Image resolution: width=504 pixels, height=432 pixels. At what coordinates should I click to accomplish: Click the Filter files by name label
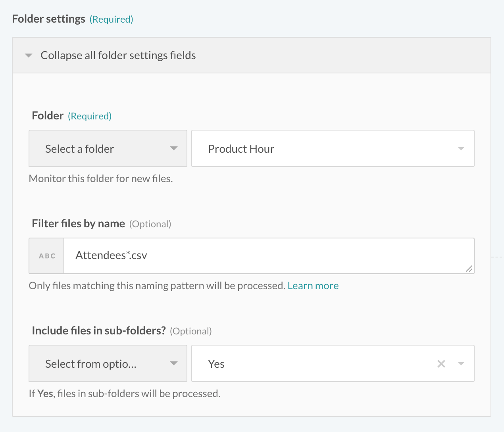pos(78,224)
